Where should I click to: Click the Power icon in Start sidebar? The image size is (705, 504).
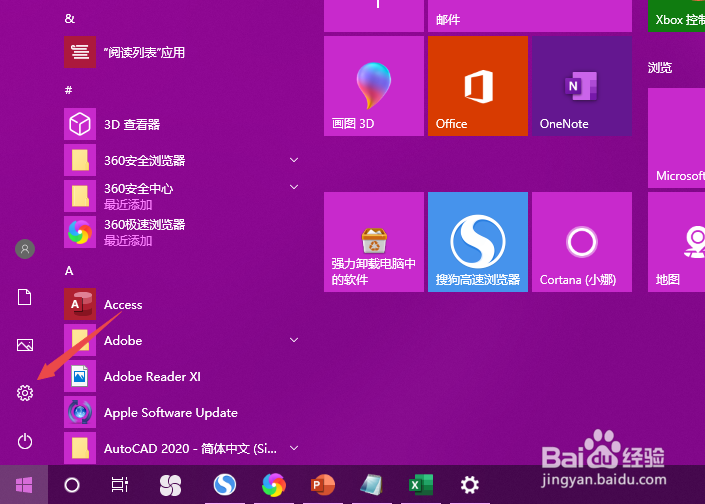pos(25,441)
